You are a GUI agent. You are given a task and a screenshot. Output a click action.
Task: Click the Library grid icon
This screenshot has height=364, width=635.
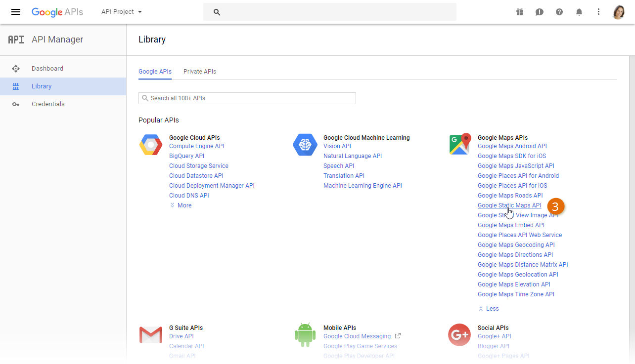(x=16, y=86)
